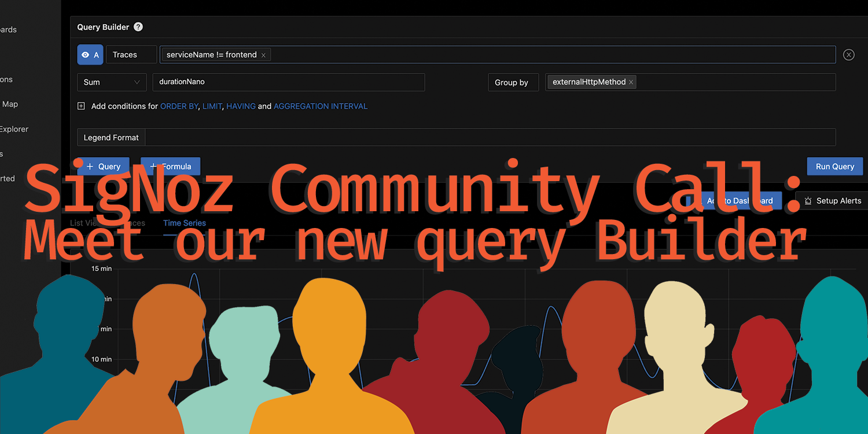Open the Sum aggregation dropdown

click(112, 82)
